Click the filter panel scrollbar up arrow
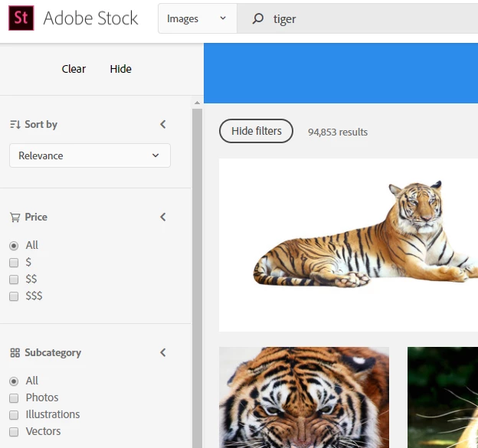This screenshot has height=448, width=478. click(x=197, y=103)
